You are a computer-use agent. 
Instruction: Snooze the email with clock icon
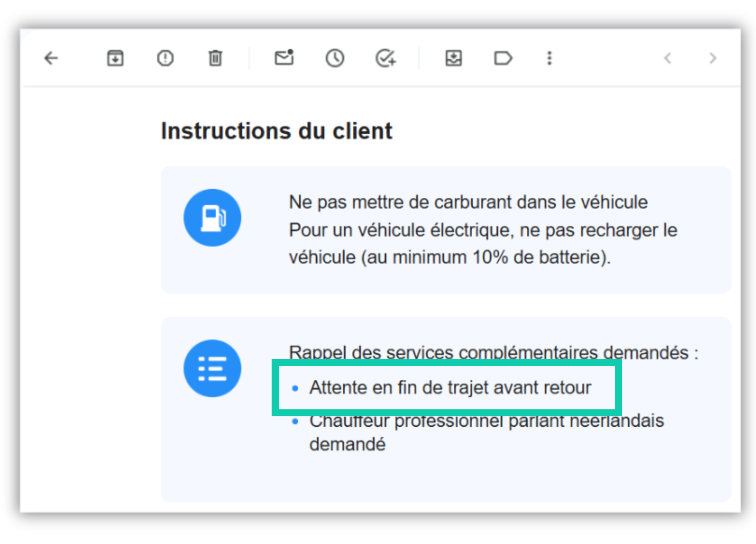tap(335, 58)
